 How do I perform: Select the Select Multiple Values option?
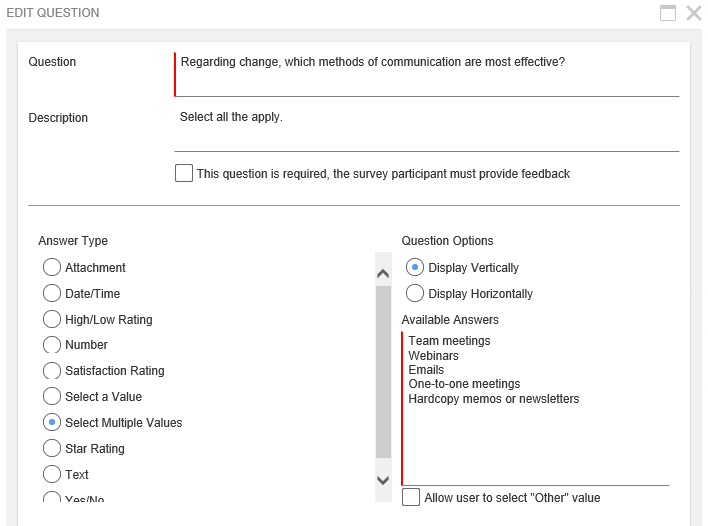[52, 422]
